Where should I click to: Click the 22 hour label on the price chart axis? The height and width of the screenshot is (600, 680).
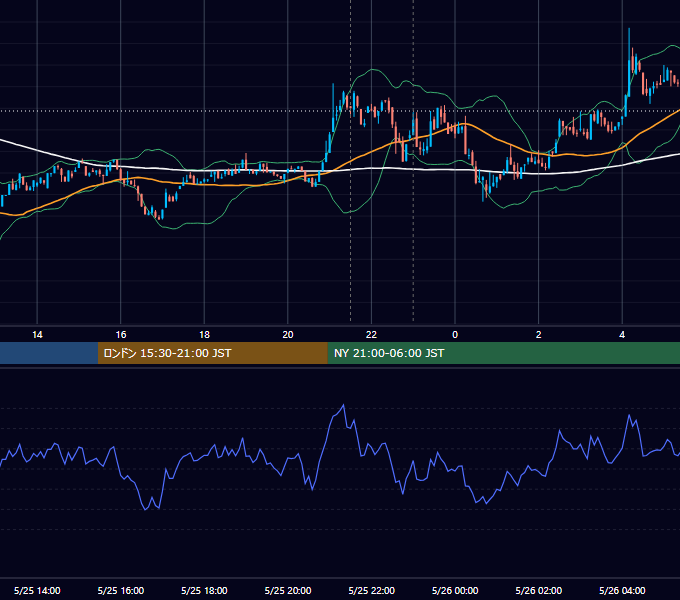[371, 335]
